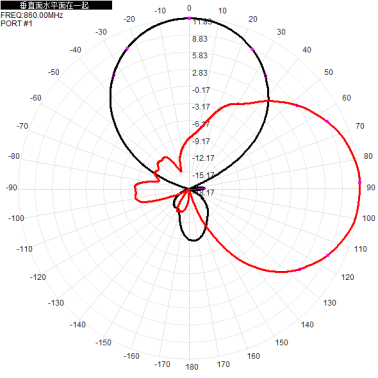
Task: Click the positive "70" angle label
Action: (x=360, y=126)
